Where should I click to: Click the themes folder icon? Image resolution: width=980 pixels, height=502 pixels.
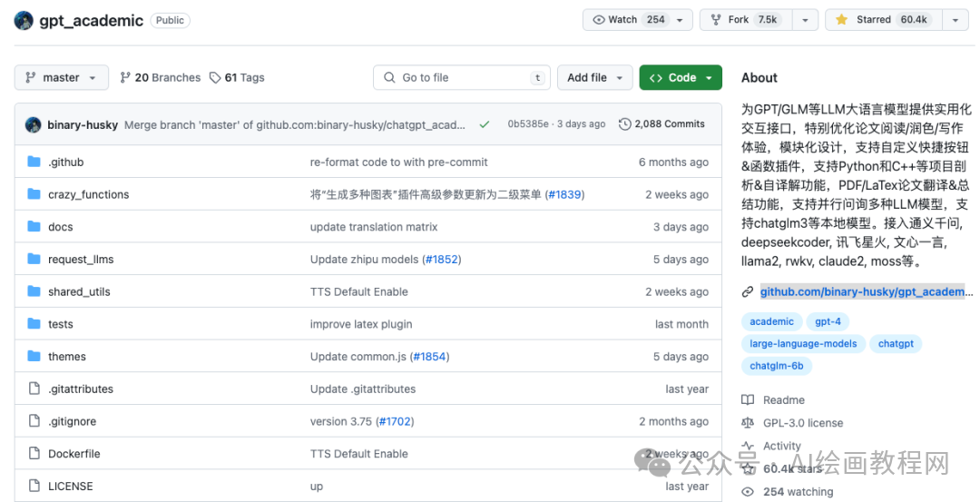34,357
